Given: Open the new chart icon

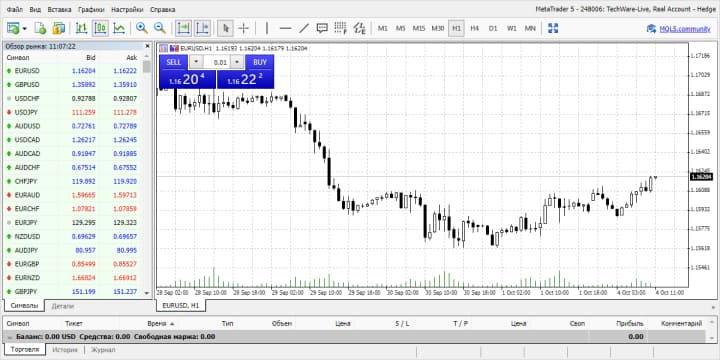Looking at the screenshot, I should pyautogui.click(x=13, y=28).
